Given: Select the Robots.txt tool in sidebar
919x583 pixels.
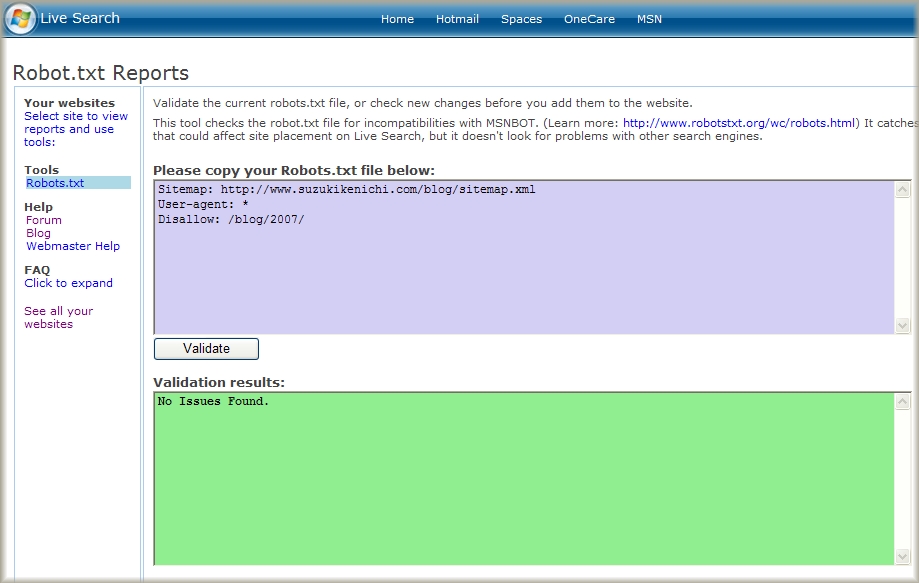Looking at the screenshot, I should (x=78, y=183).
